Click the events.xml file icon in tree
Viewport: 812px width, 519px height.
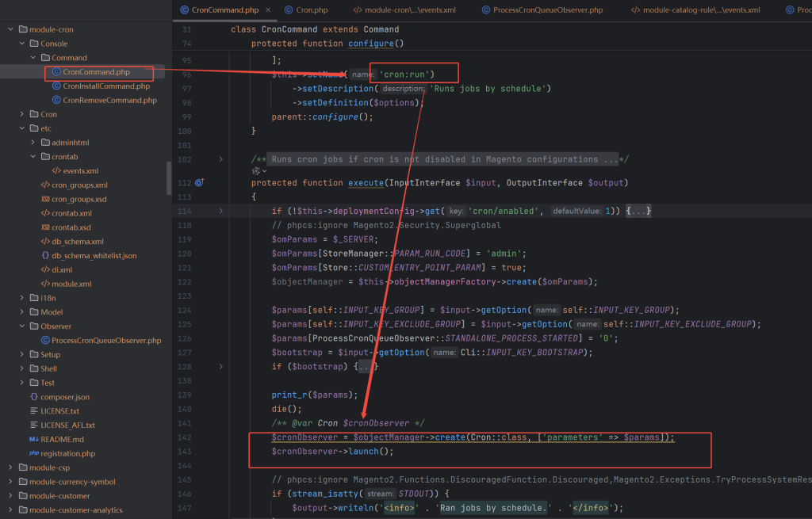pyautogui.click(x=56, y=171)
